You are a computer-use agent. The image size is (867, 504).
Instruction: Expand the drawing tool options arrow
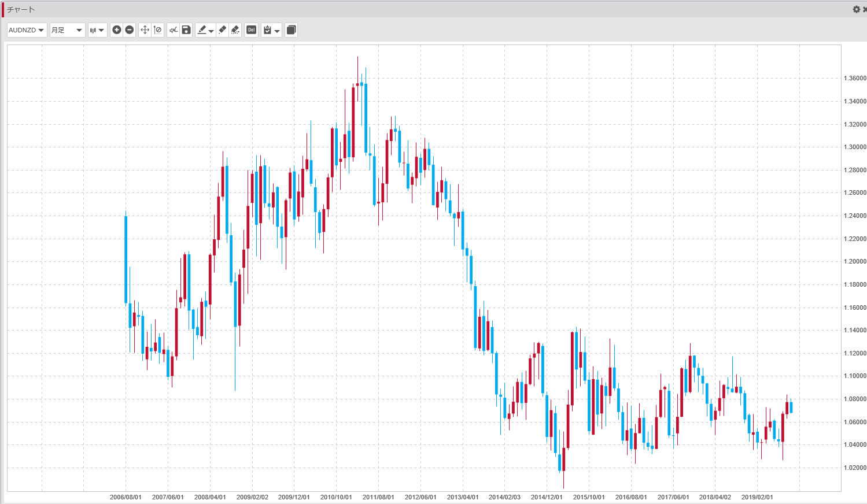(211, 31)
